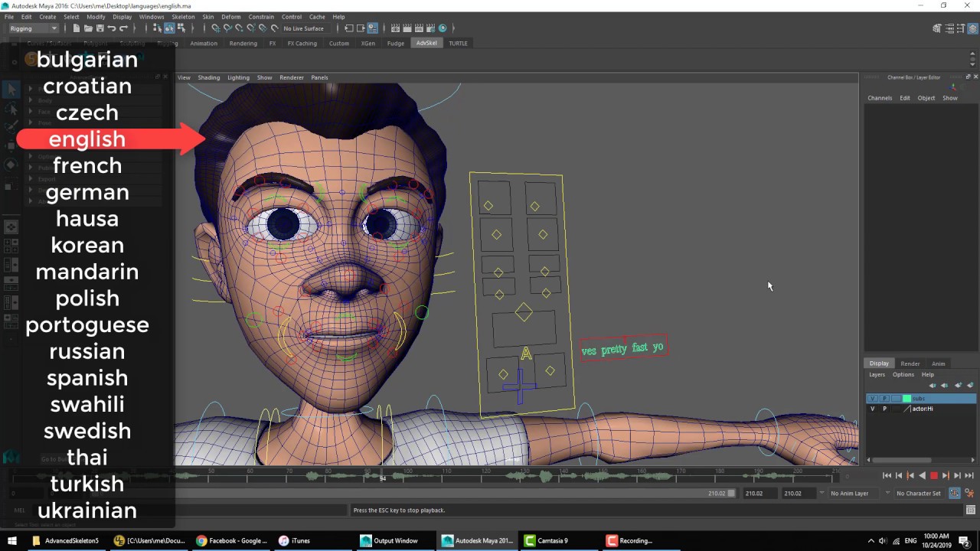Image resolution: width=980 pixels, height=551 pixels.
Task: Open the Skeleton menu in menu bar
Action: coord(183,17)
